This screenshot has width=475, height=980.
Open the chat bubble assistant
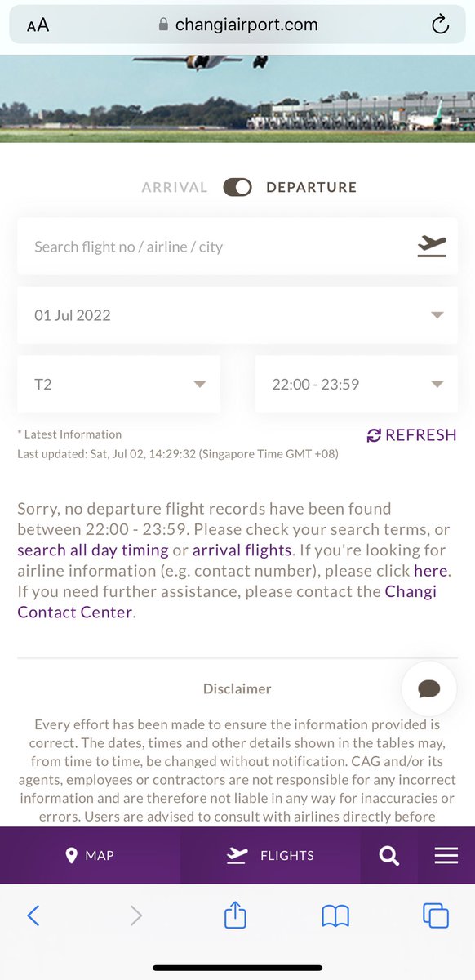tap(428, 689)
